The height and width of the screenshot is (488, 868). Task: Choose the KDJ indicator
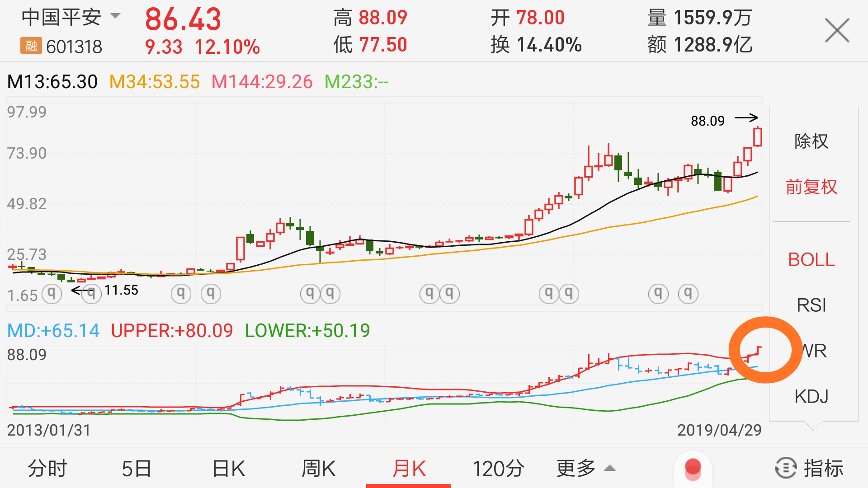point(811,396)
